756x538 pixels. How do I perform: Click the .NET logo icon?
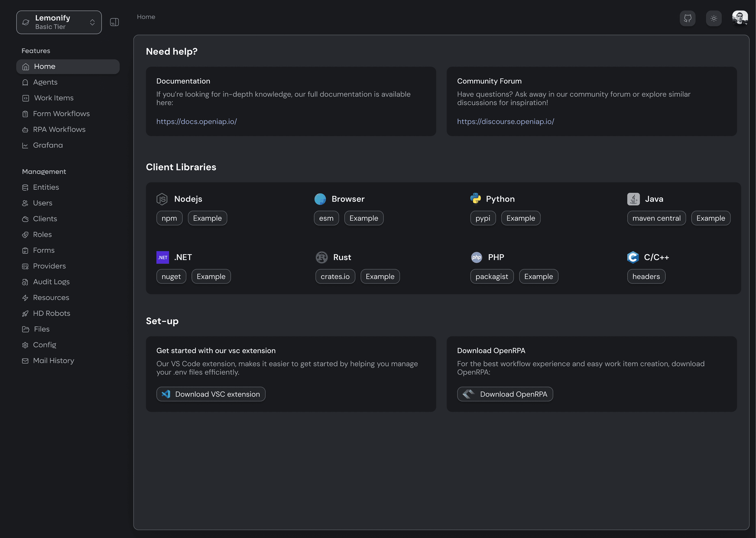point(162,257)
